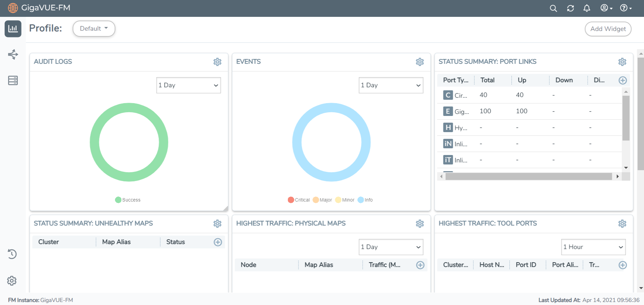Open settings for the Events widget
Screen dimensions: 644x305
tap(420, 62)
